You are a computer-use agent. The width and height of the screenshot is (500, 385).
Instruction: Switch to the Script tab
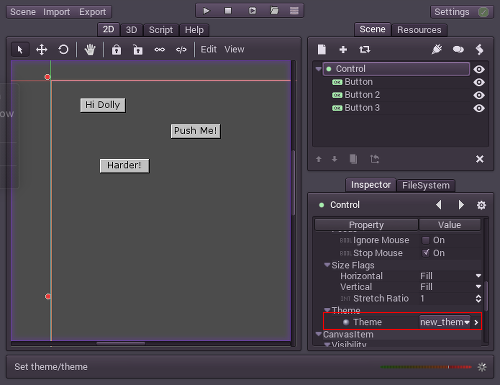[x=161, y=30]
